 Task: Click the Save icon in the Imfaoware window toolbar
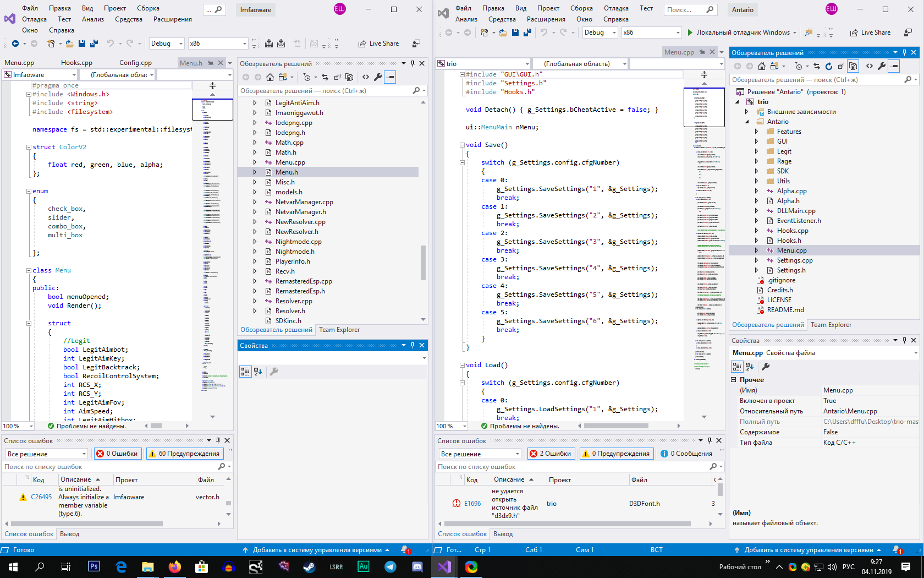82,43
